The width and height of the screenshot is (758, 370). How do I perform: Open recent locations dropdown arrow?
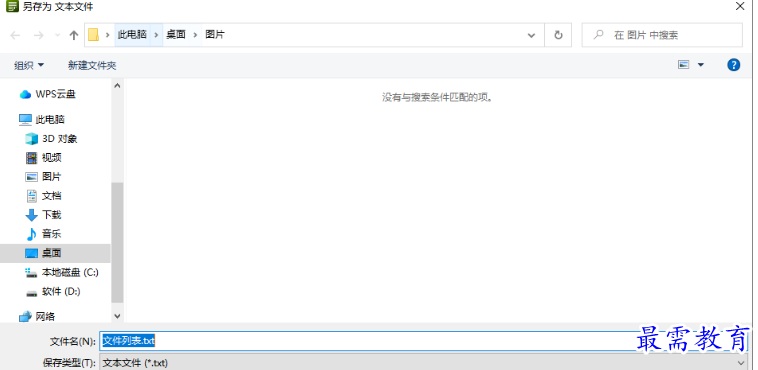(x=58, y=35)
